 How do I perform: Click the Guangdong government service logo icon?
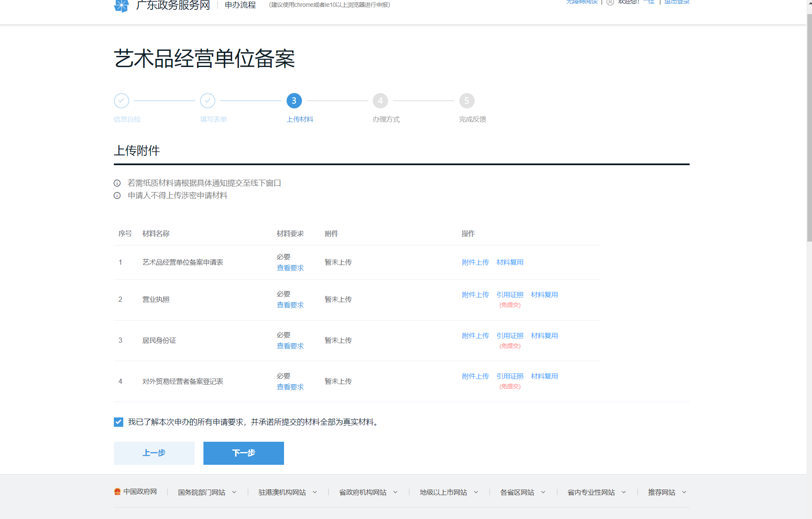121,6
